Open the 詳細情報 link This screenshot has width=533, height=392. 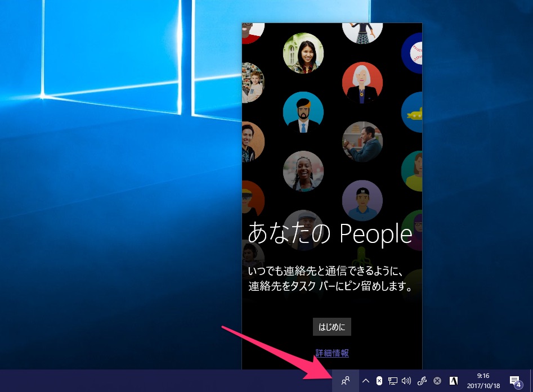(x=332, y=353)
